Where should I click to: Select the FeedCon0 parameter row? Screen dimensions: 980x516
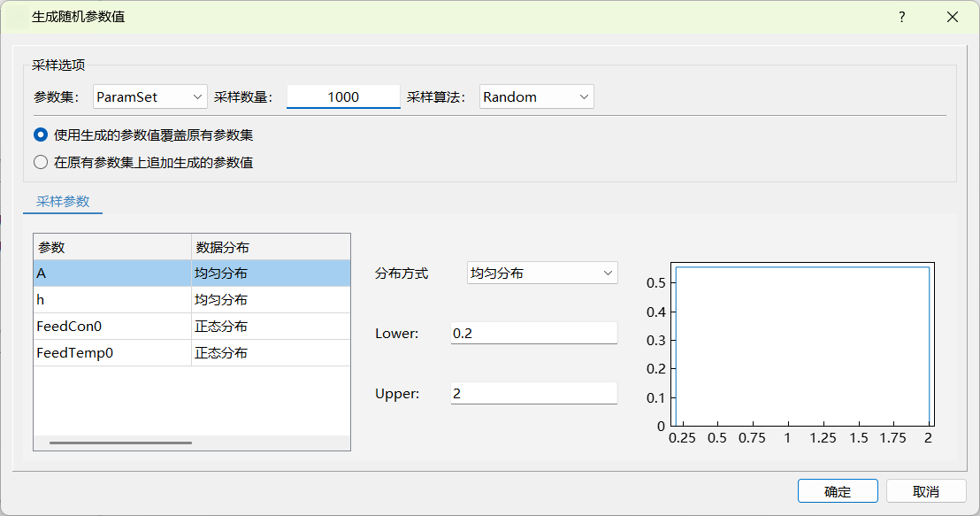click(x=112, y=327)
